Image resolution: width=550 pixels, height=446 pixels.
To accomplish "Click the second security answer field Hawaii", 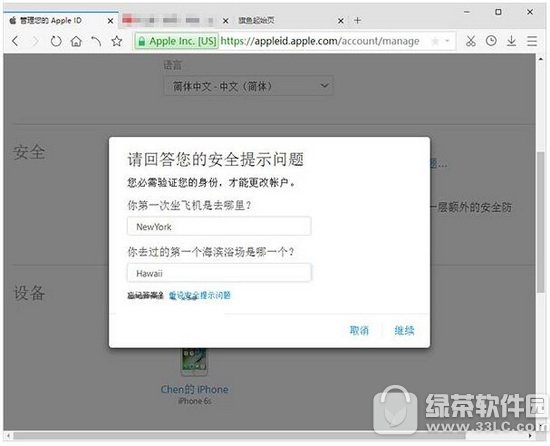I will pyautogui.click(x=219, y=273).
